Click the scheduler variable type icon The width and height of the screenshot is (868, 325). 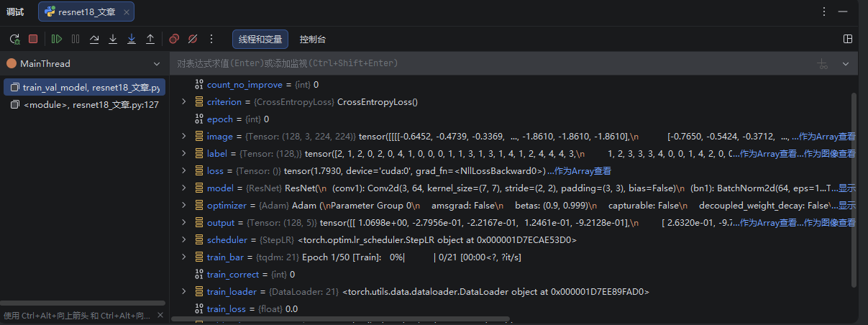tap(199, 239)
